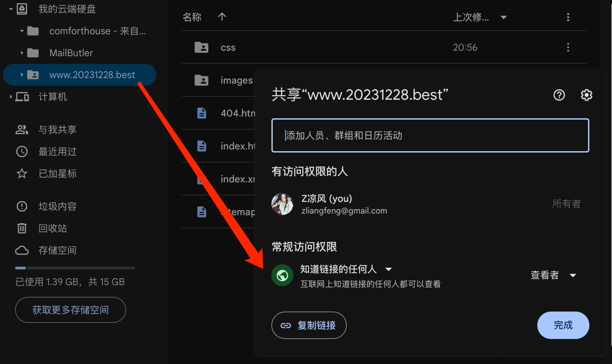Click the My Drive (我的云端硬盘) drive icon
612x364 pixels.
22,9
